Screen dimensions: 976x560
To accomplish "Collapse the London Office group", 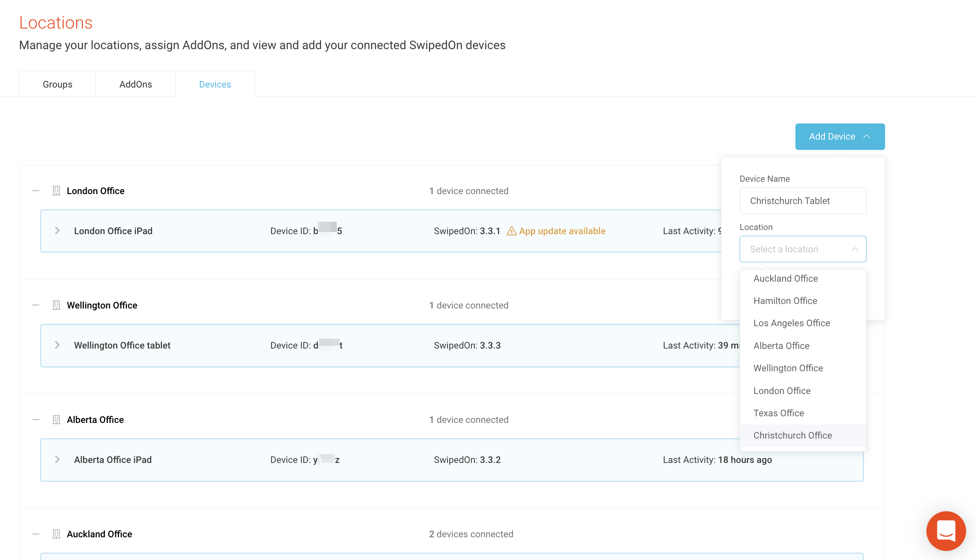I will tap(36, 191).
